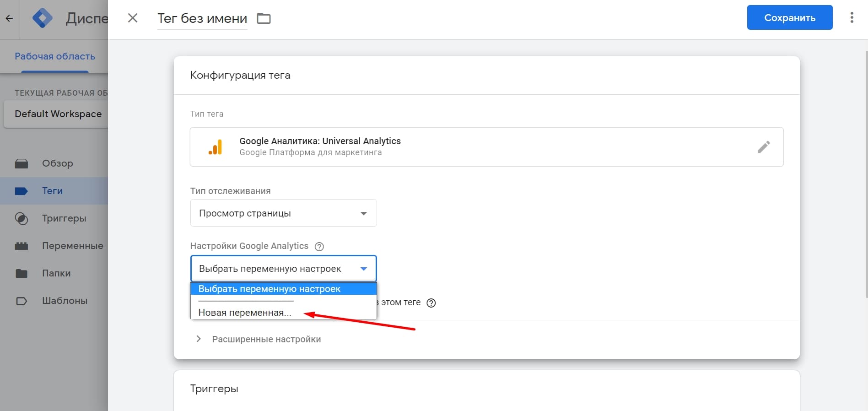Click the Шаблоны icon in the sidebar
The width and height of the screenshot is (868, 411).
(22, 301)
